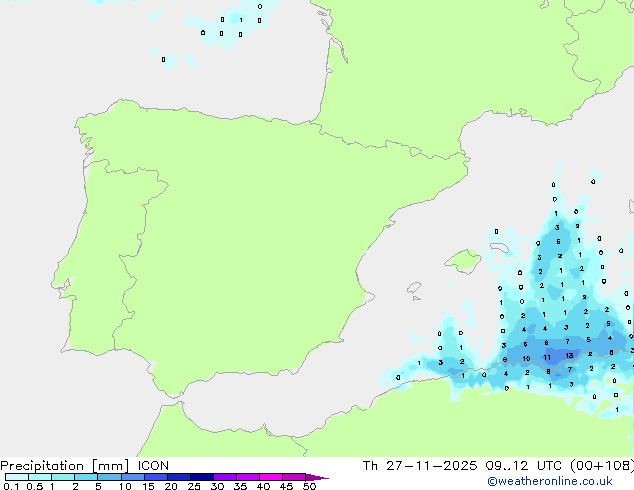634x490 pixels.
Task: Click the legend label '50'
Action: tap(309, 486)
